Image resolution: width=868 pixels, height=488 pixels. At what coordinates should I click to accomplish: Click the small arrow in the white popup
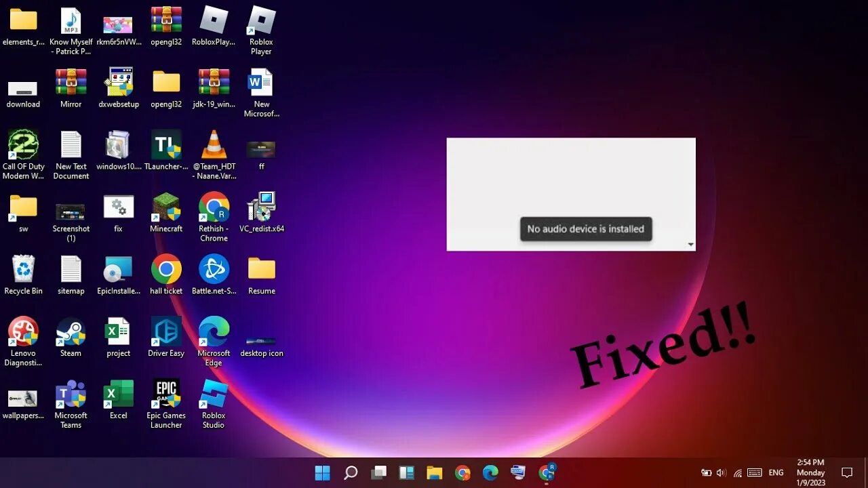[690, 245]
